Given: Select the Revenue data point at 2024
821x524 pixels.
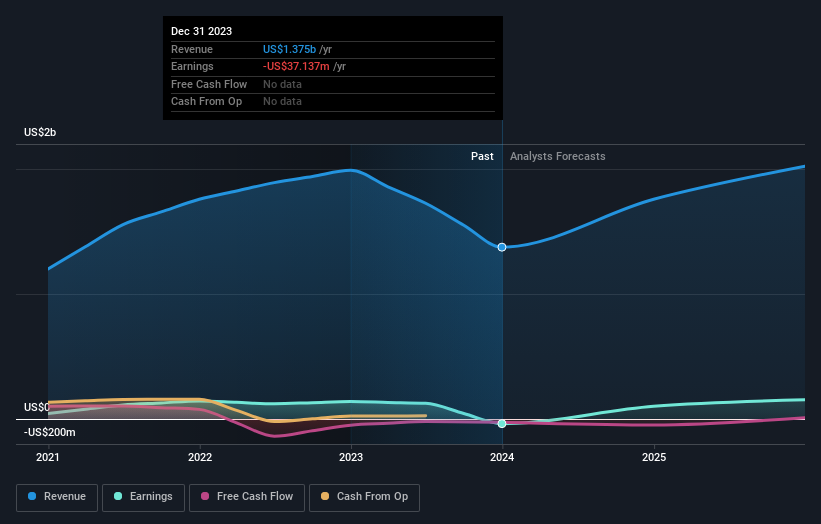Looking at the screenshot, I should [502, 247].
